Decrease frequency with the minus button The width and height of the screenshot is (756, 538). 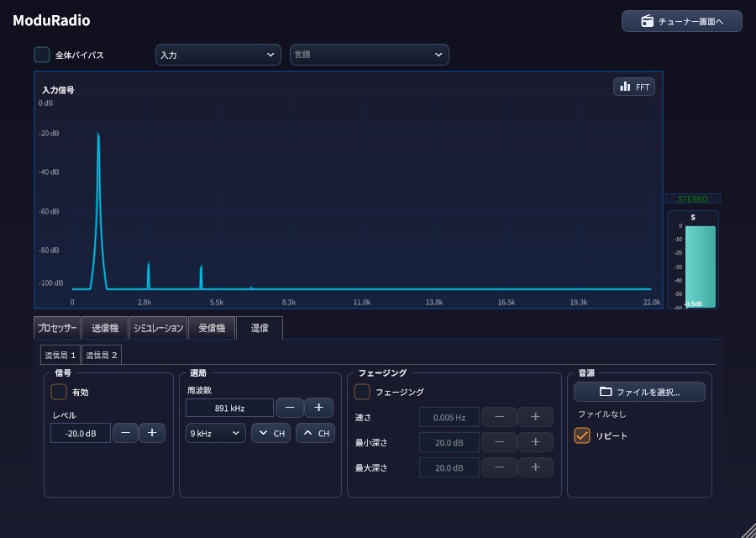[x=290, y=408]
